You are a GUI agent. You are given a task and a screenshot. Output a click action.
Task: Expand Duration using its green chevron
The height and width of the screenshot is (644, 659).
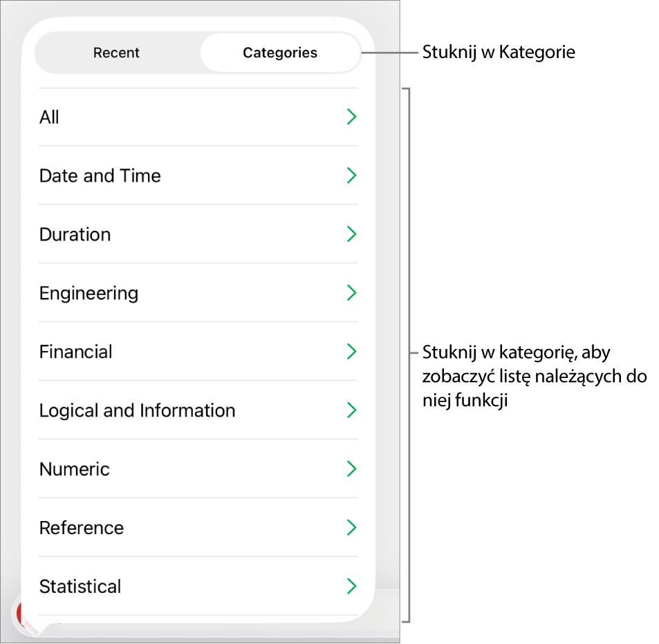pos(351,234)
